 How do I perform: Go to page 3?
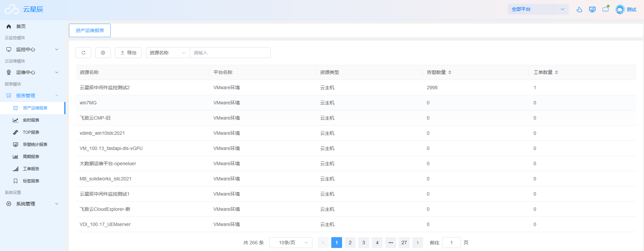(364, 243)
